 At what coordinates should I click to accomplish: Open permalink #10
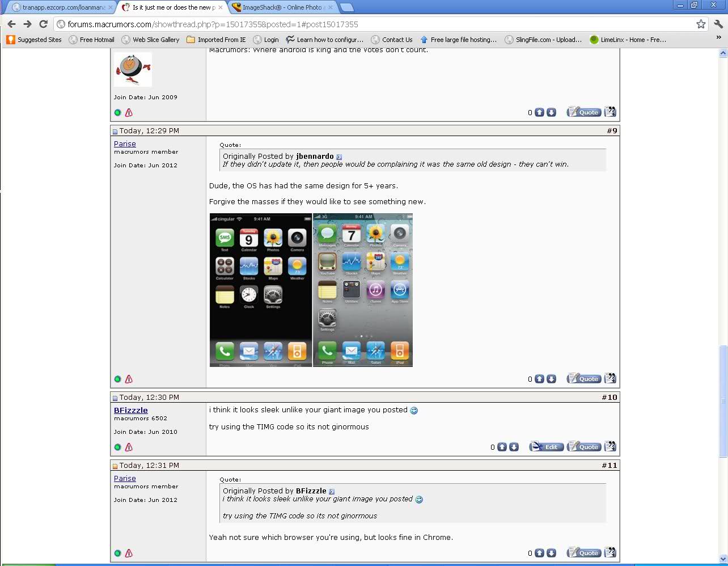610,397
